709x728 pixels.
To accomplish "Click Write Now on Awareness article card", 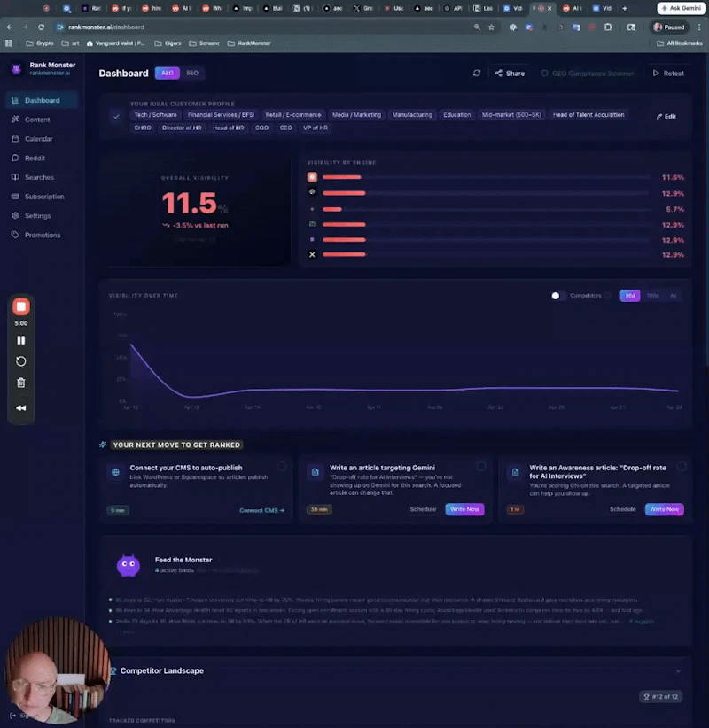I will pyautogui.click(x=665, y=509).
